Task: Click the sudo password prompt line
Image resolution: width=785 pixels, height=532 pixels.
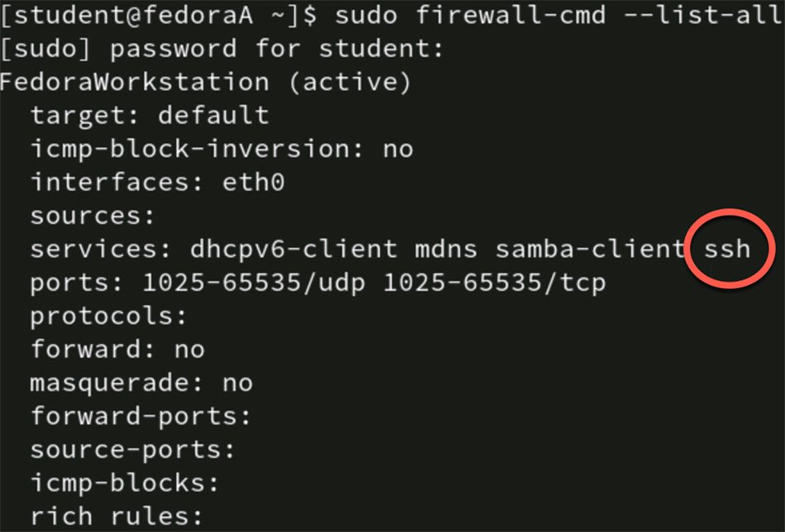Action: click(221, 49)
